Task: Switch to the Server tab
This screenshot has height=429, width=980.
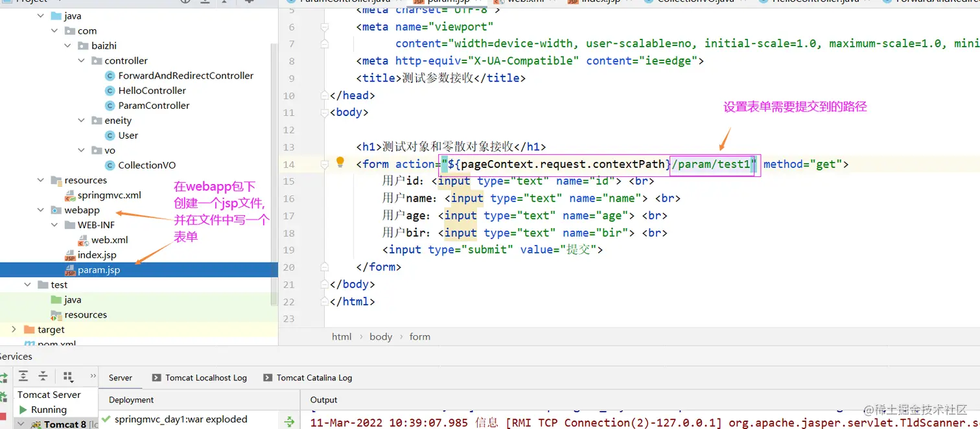Action: pos(121,377)
